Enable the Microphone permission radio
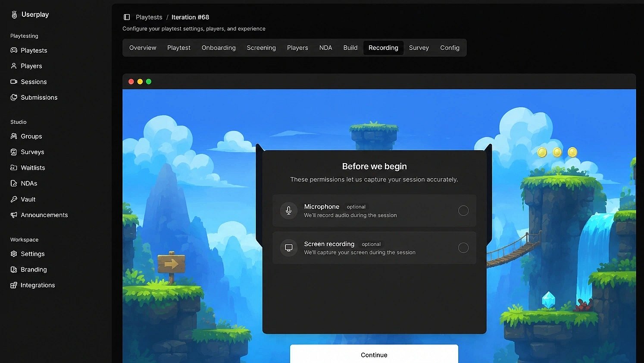 (x=463, y=211)
